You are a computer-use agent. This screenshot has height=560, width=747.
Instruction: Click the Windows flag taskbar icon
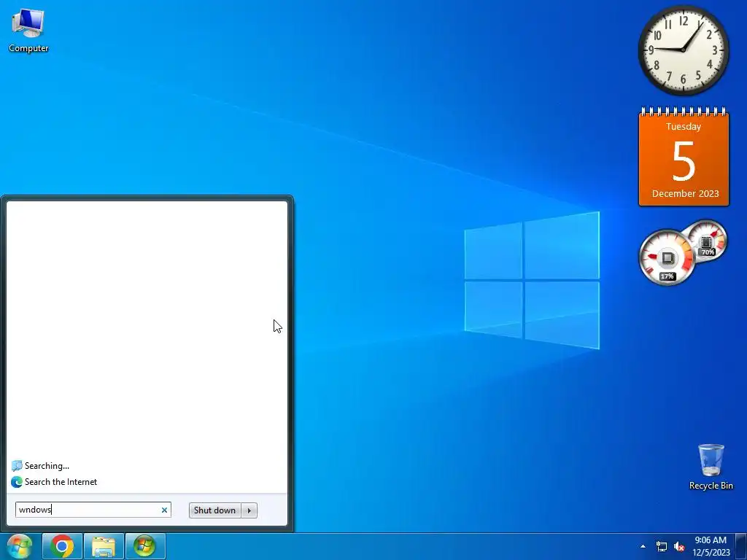pyautogui.click(x=145, y=546)
